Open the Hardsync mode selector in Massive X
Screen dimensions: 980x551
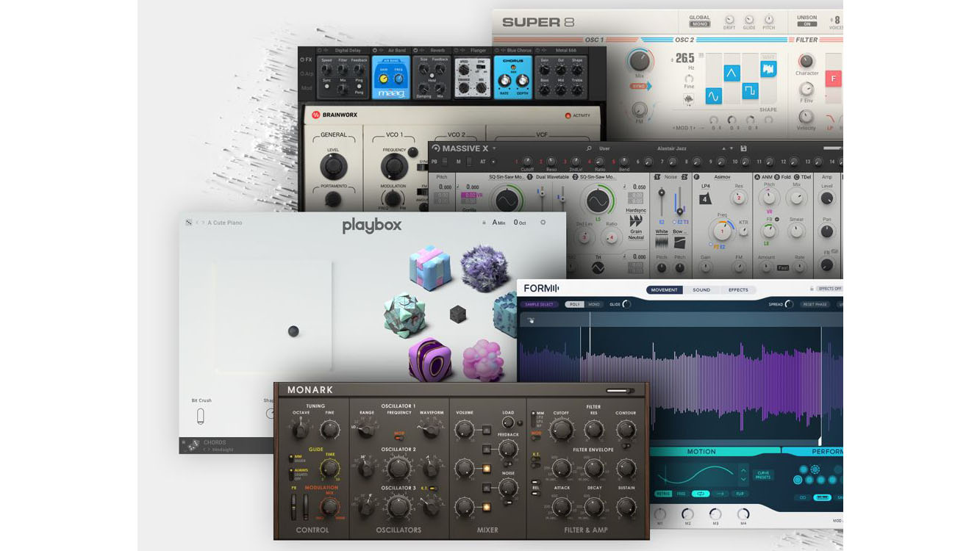tap(636, 211)
